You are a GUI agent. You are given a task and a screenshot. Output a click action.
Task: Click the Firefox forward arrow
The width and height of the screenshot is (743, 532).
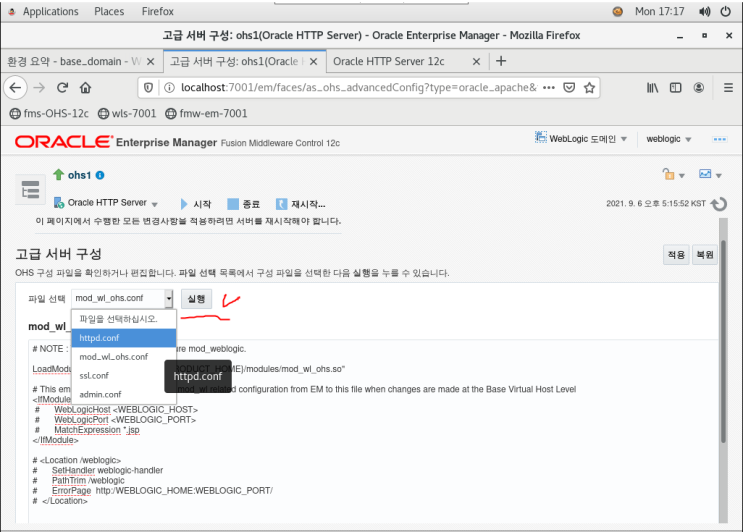point(39,88)
